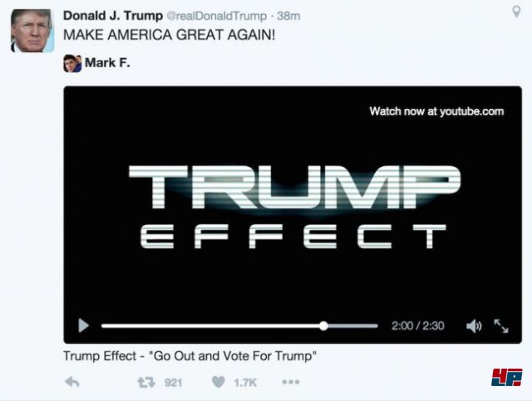Screen dimensions: 532x401
Task: Click the @realDonaldTrump handle
Action: point(216,16)
